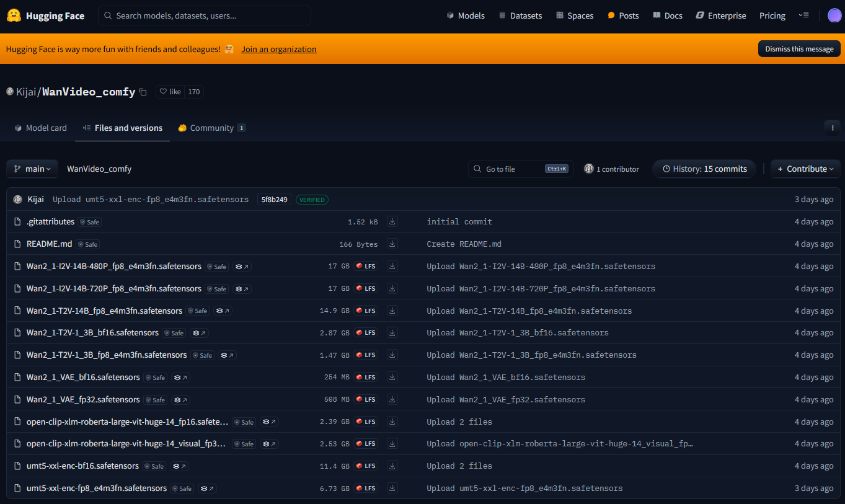Click the Safe check on umt5-xxl-enc-bf16
Image resolution: width=845 pixels, height=504 pixels.
coord(153,466)
